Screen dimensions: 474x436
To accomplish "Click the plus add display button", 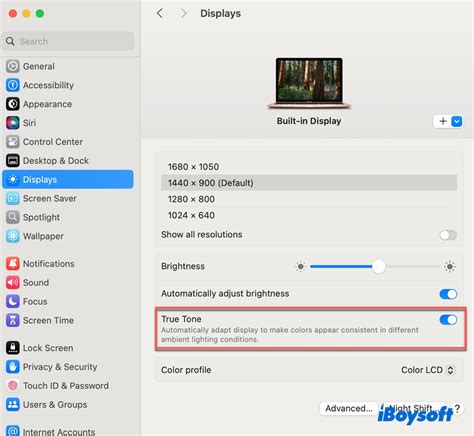I will pyautogui.click(x=443, y=121).
